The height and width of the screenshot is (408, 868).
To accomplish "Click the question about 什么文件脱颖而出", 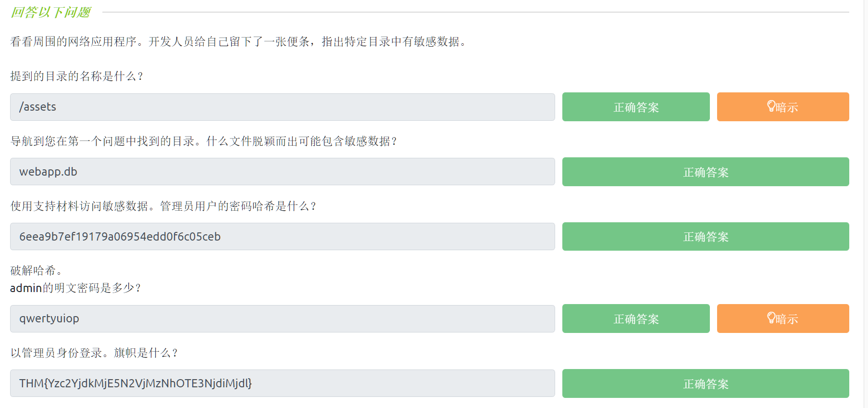I will 204,141.
